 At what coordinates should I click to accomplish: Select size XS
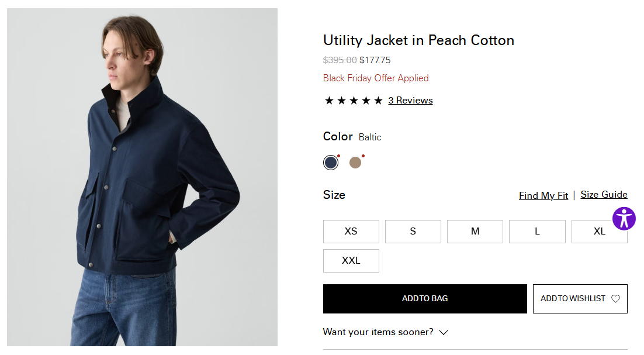point(351,231)
